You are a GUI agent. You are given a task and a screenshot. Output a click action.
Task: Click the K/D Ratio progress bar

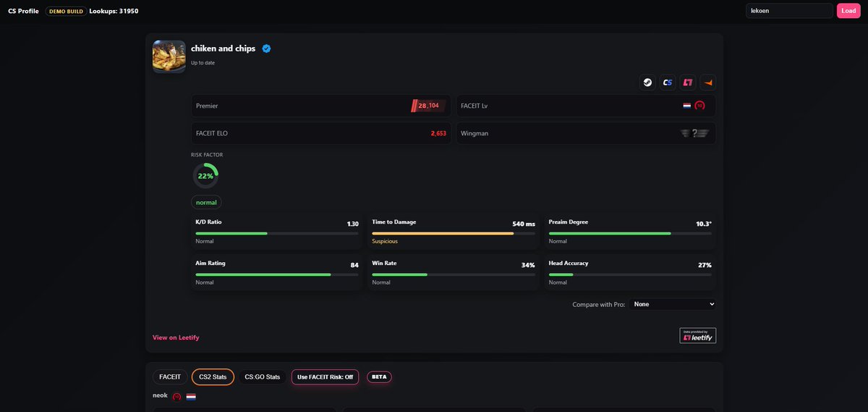277,233
